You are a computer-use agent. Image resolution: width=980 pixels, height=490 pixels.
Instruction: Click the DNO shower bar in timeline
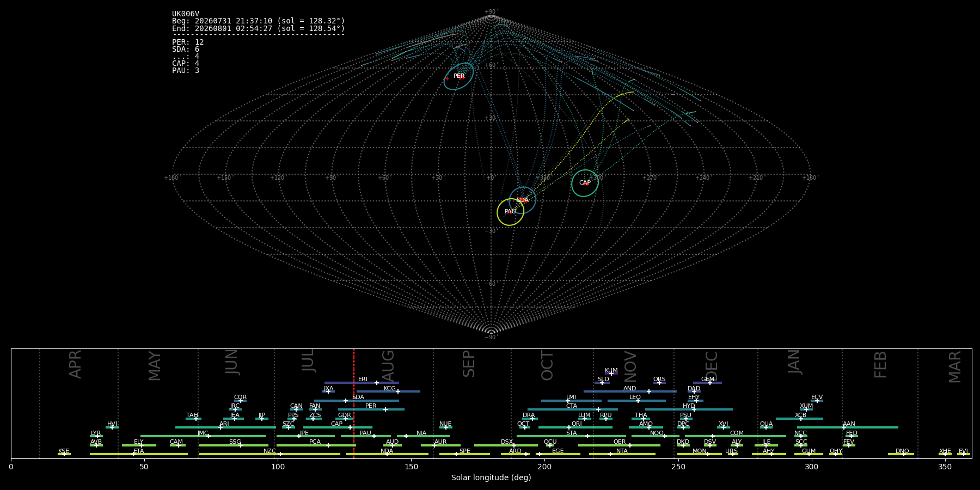[901, 454]
